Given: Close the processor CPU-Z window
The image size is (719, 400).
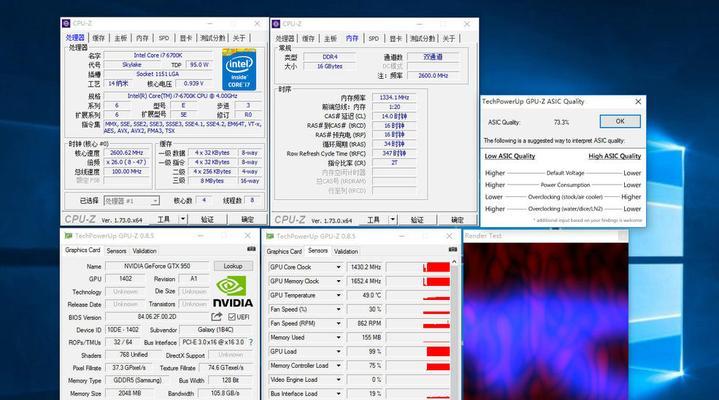Looking at the screenshot, I should click(x=257, y=23).
